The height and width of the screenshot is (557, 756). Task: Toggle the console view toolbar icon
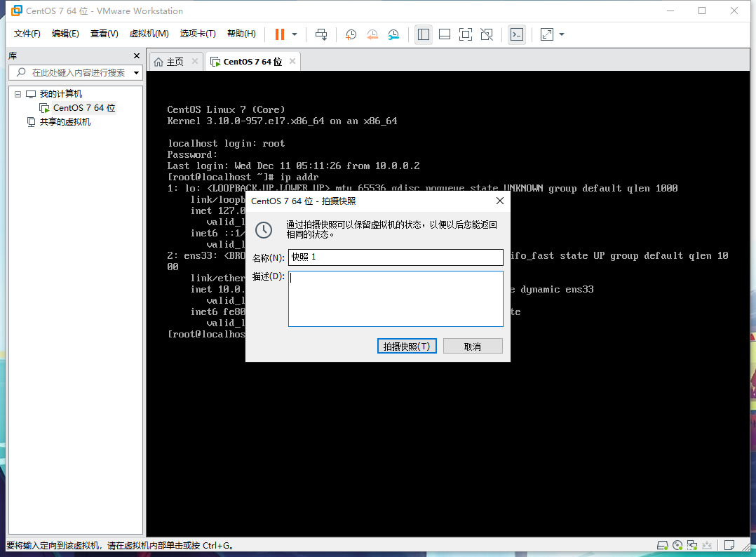tap(517, 34)
